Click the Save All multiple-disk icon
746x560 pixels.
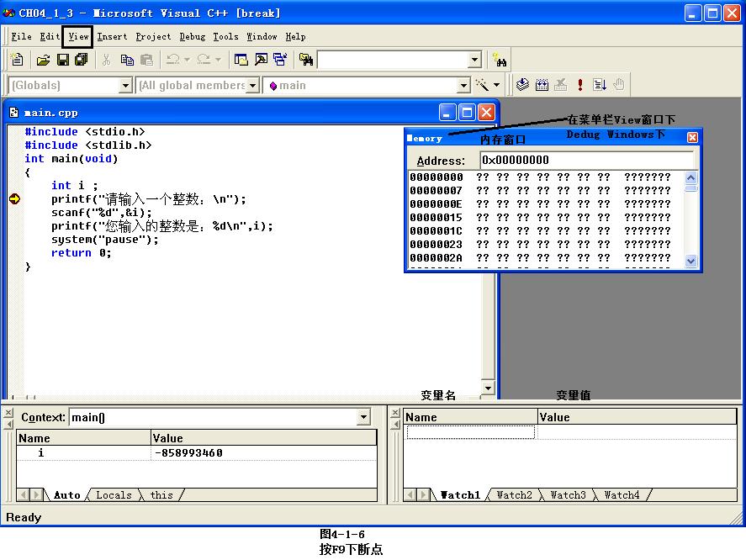coord(82,60)
